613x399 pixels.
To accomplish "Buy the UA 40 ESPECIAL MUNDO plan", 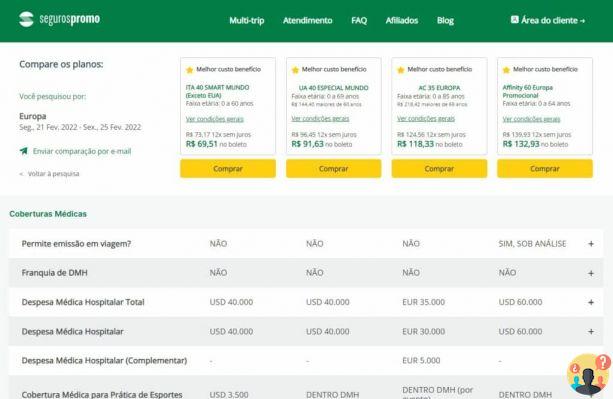I will (333, 168).
